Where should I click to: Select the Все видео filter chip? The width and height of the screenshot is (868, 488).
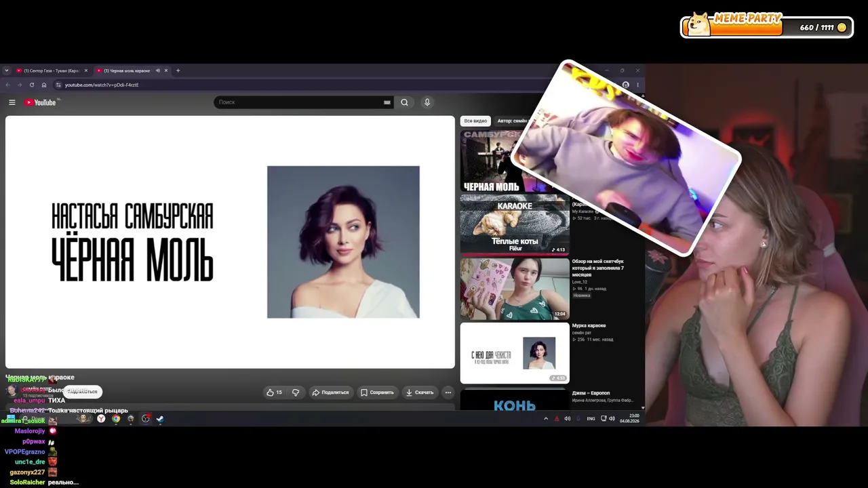(x=475, y=121)
